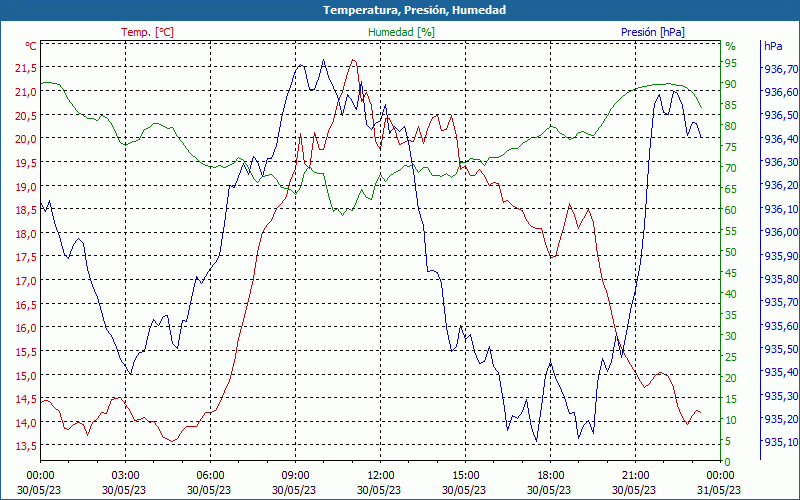Click the 18:00 time axis label
Screen dimensions: 800x500
(x=551, y=476)
